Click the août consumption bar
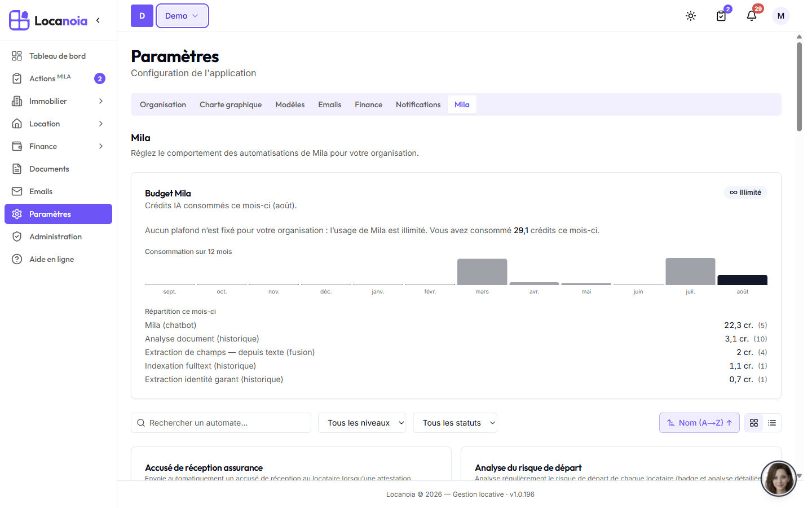The width and height of the screenshot is (812, 508). (x=742, y=279)
